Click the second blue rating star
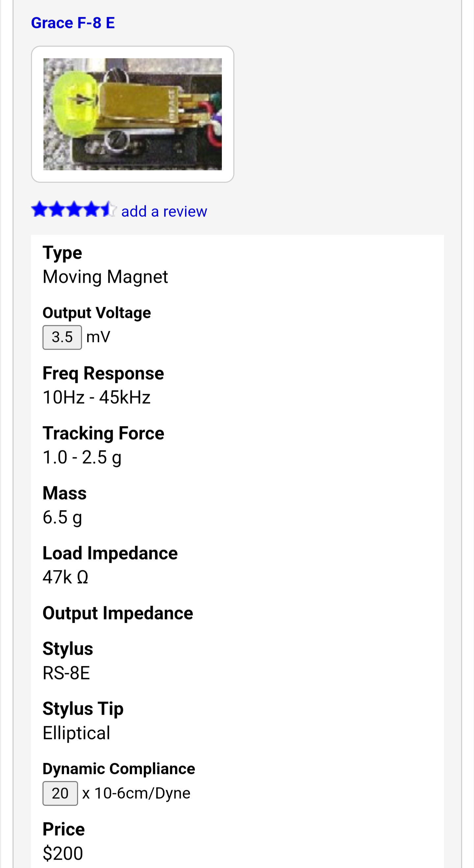The width and height of the screenshot is (474, 868). [57, 209]
